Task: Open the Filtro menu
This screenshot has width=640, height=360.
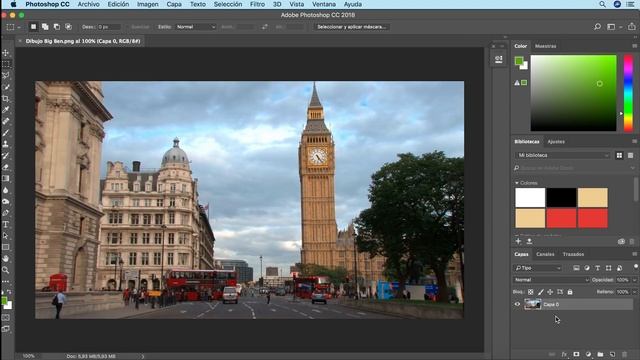Action: pyautogui.click(x=257, y=4)
